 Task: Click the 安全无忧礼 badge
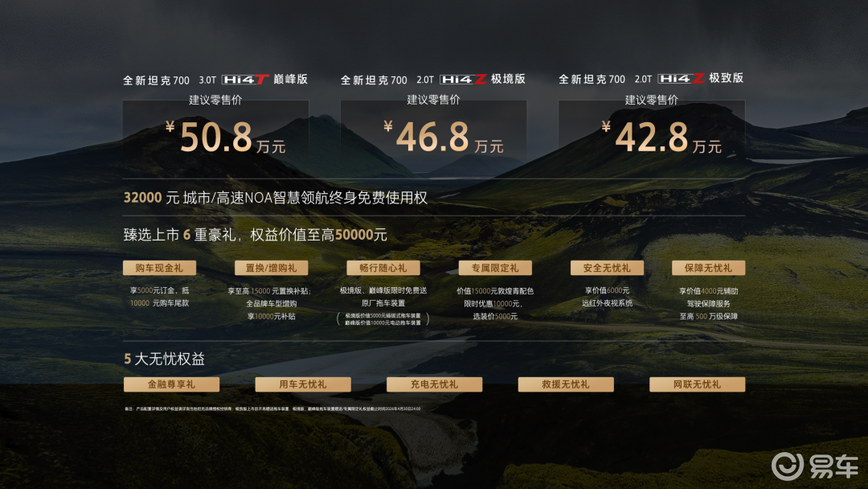[607, 268]
